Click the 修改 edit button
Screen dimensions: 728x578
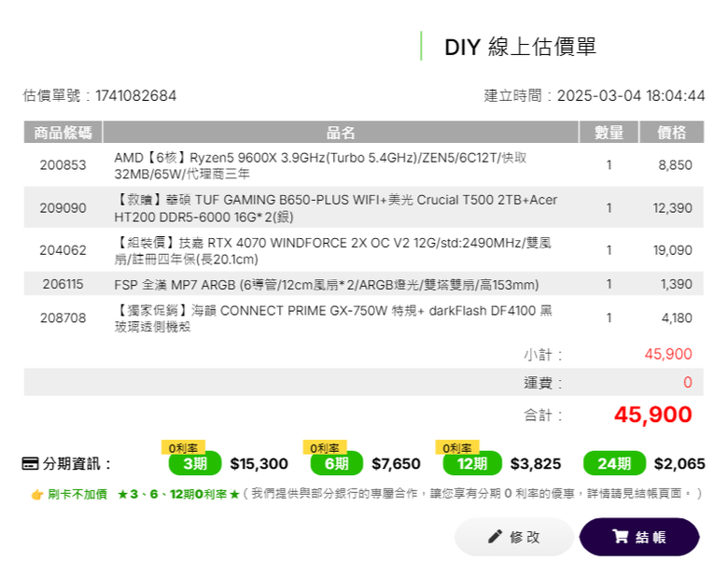(514, 537)
